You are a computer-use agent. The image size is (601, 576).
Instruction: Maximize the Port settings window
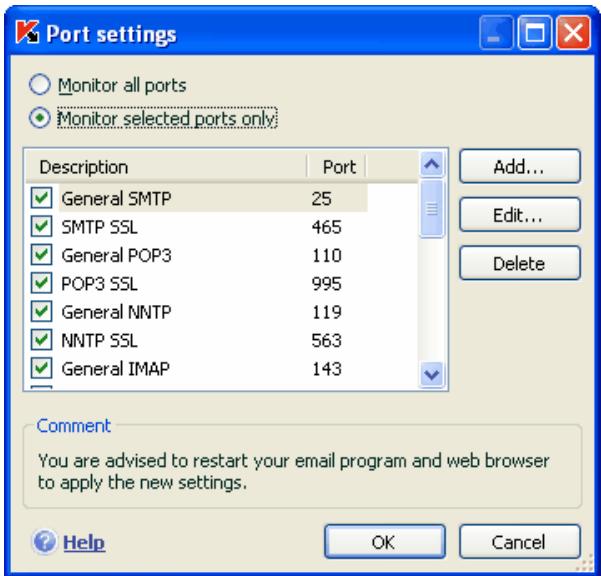pos(535,33)
